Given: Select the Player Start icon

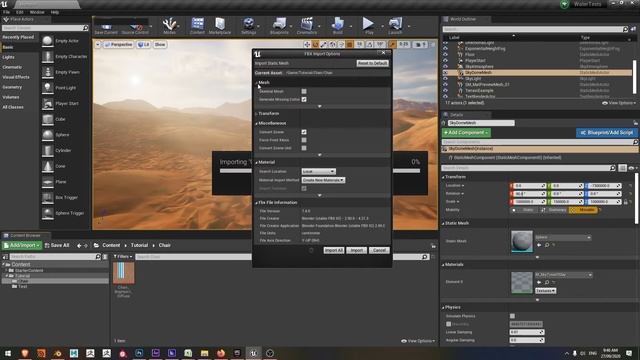Looking at the screenshot, I should click(x=48, y=103).
